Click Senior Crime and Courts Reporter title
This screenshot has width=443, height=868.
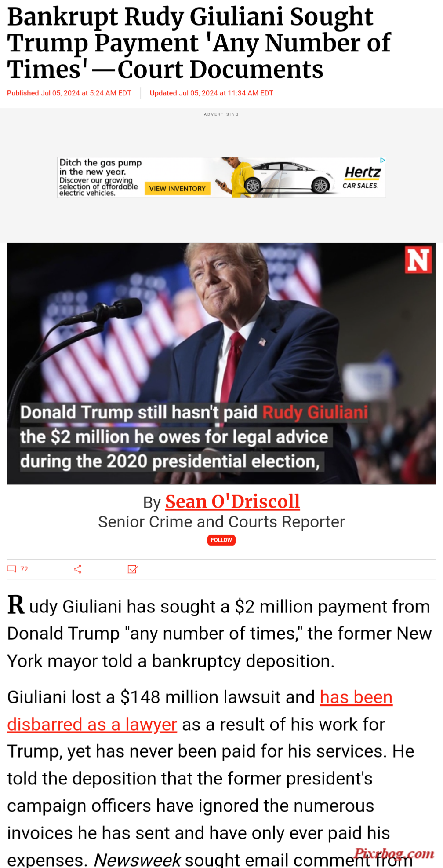(x=221, y=522)
